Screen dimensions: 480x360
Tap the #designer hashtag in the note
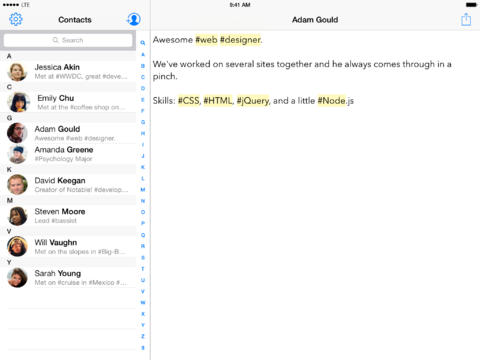point(240,40)
